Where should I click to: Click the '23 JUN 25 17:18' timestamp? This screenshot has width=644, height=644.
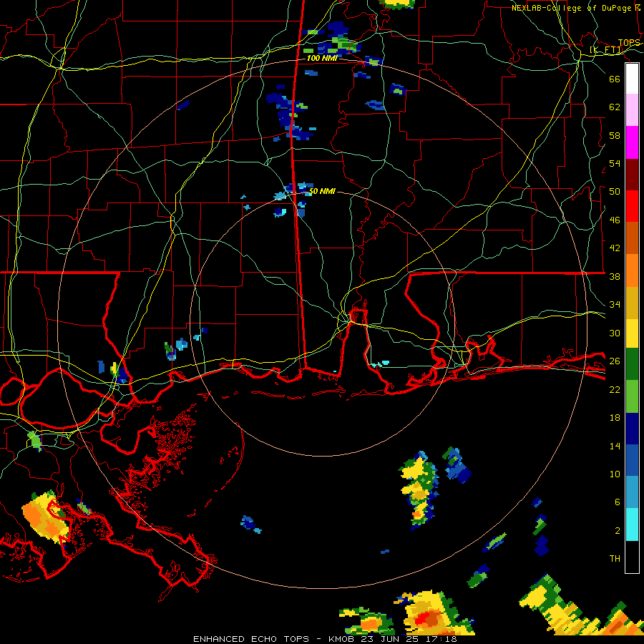tap(409, 639)
